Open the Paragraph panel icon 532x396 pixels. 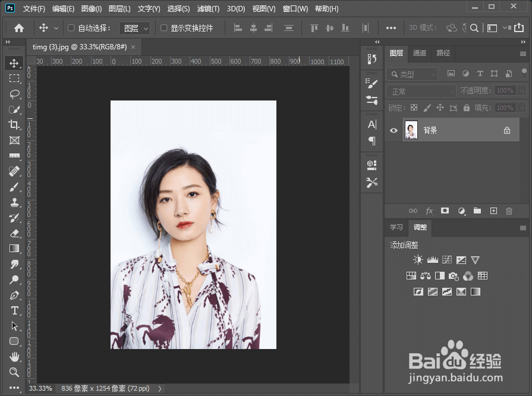point(372,141)
